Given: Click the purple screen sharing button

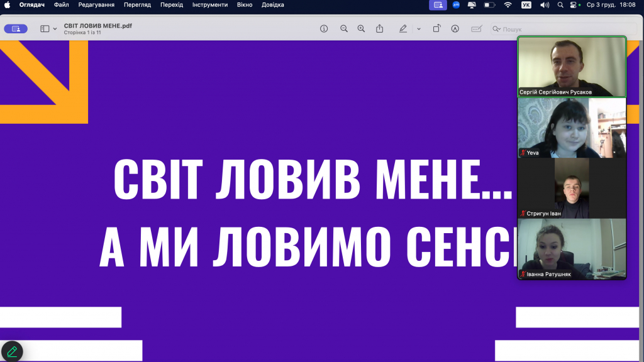Looking at the screenshot, I should tap(16, 29).
